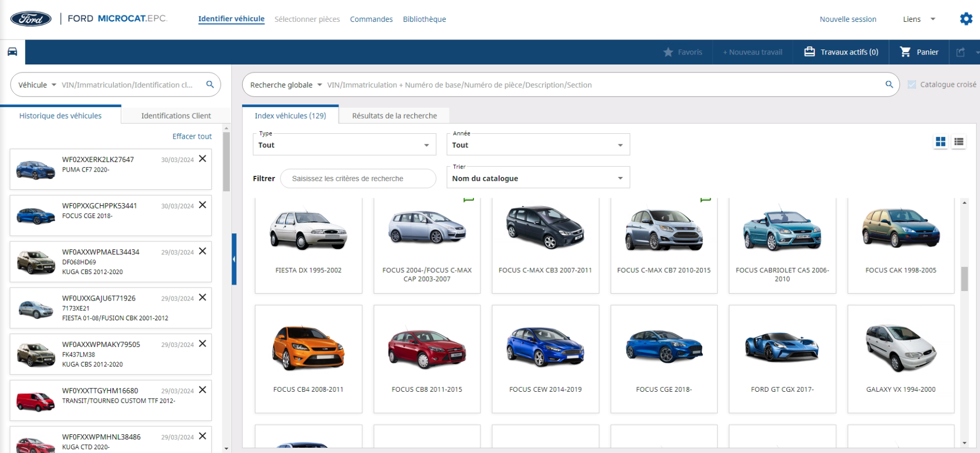Switch to Résultats de la recherche tab
Image resolution: width=980 pixels, height=453 pixels.
(x=395, y=116)
